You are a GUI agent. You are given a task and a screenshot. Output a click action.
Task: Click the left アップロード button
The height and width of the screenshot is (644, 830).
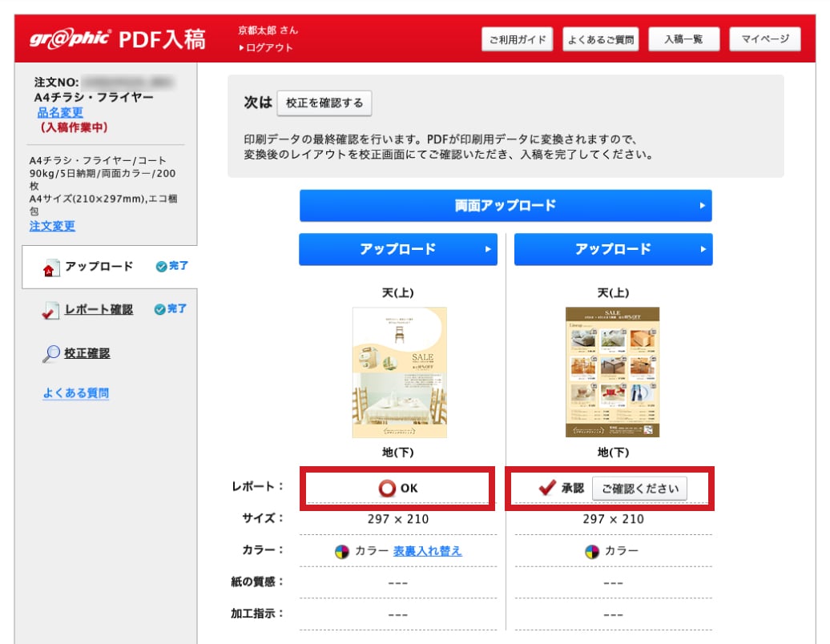pos(397,249)
